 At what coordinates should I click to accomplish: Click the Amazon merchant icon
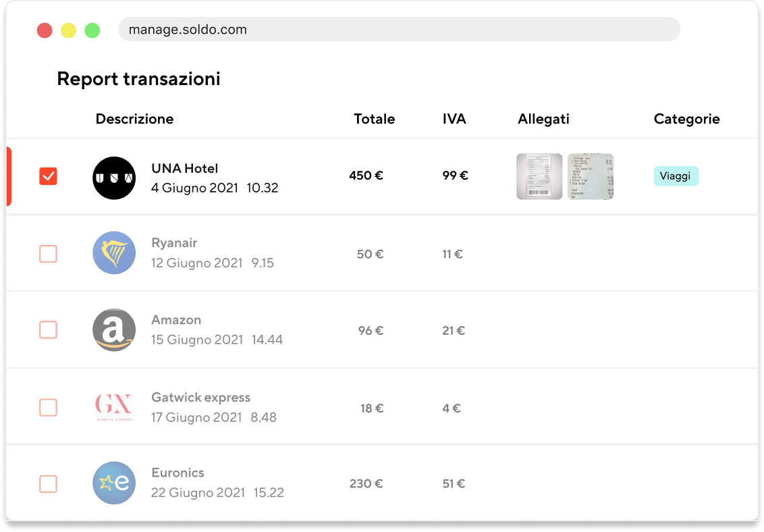click(114, 330)
